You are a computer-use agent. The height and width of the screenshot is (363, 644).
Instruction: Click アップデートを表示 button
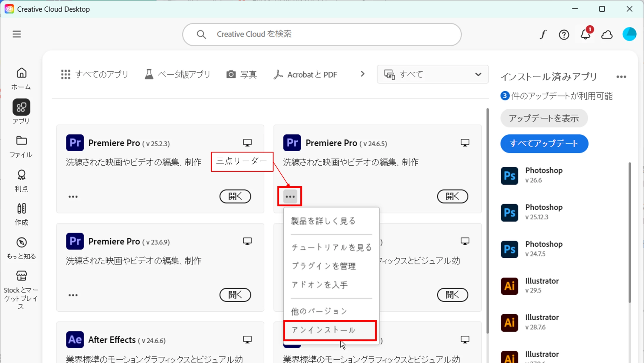(x=544, y=118)
